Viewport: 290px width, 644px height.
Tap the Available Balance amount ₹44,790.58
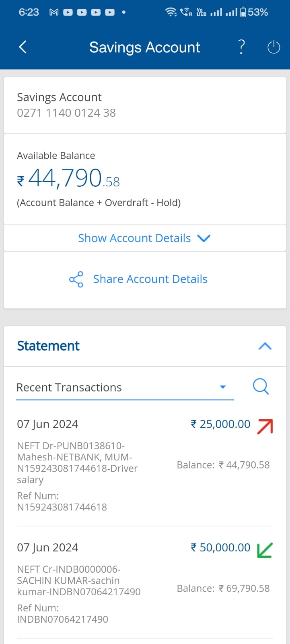68,178
